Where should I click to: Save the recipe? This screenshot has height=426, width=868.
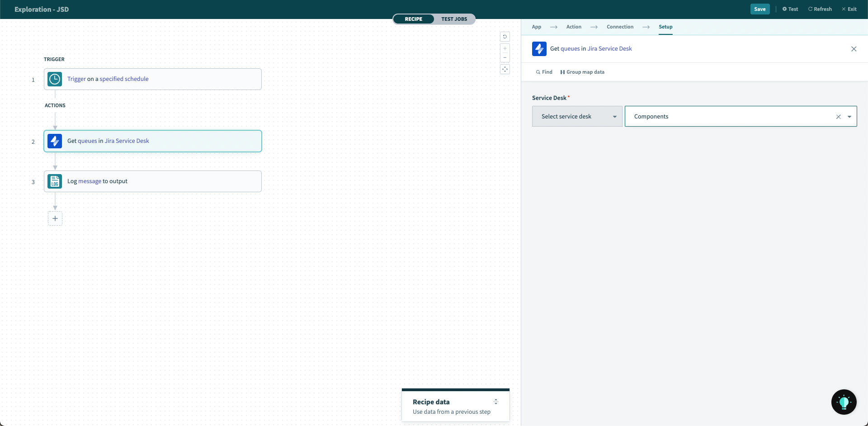point(760,9)
